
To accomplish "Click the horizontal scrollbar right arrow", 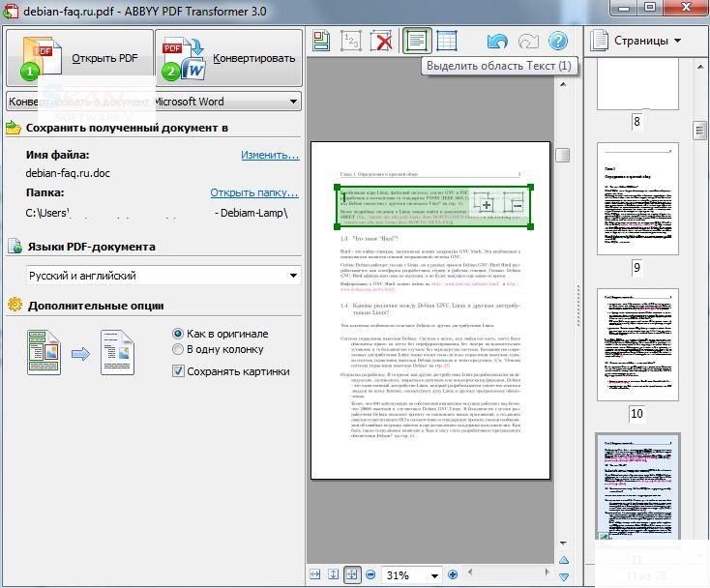I will coord(547,573).
